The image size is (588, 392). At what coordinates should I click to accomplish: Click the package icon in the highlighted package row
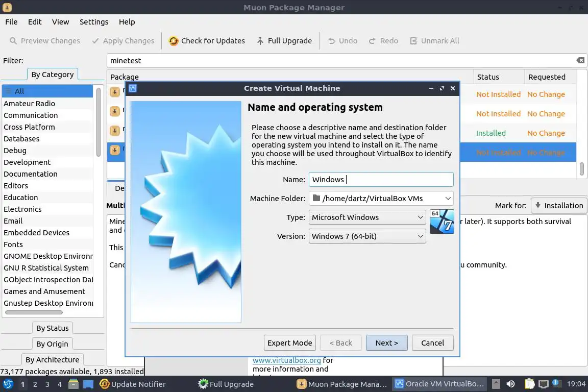[115, 150]
